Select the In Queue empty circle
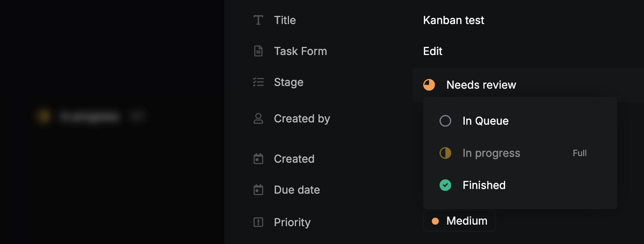Image resolution: width=644 pixels, height=244 pixels. (x=445, y=121)
